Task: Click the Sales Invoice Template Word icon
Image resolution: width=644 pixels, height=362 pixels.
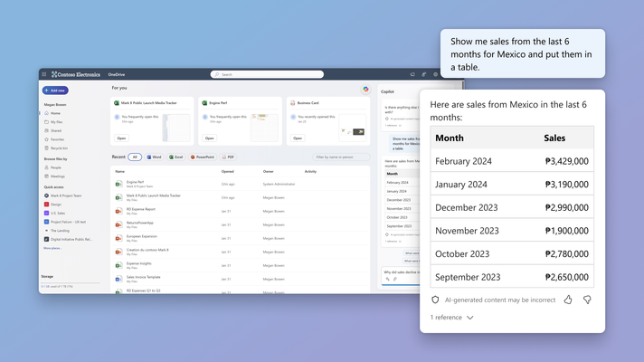Action: click(x=118, y=279)
